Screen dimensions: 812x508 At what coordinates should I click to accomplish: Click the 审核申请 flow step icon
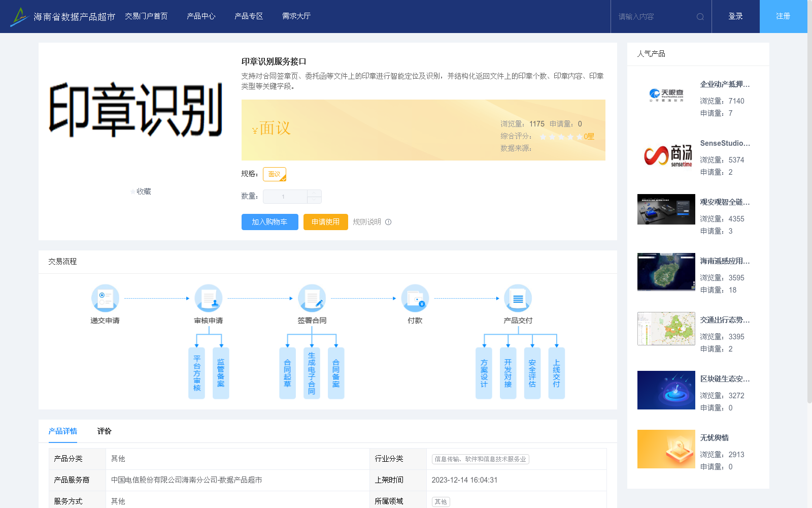coord(209,298)
